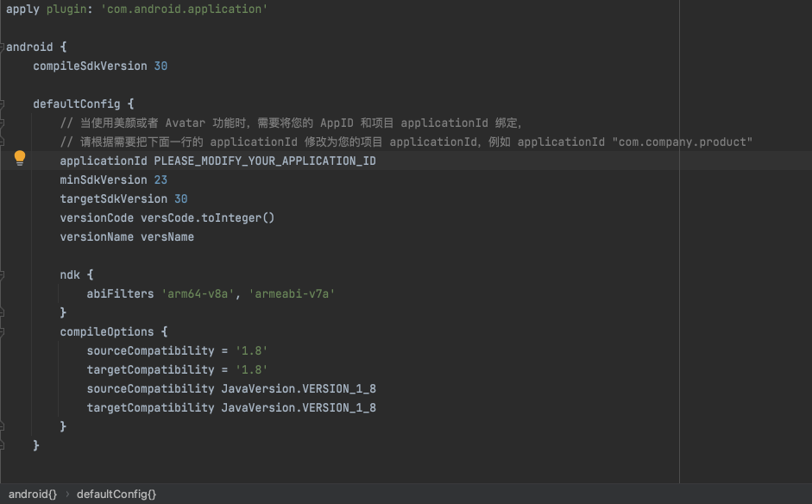812x504 pixels.
Task: Collapse the ndk block fold marker
Action: [3, 274]
